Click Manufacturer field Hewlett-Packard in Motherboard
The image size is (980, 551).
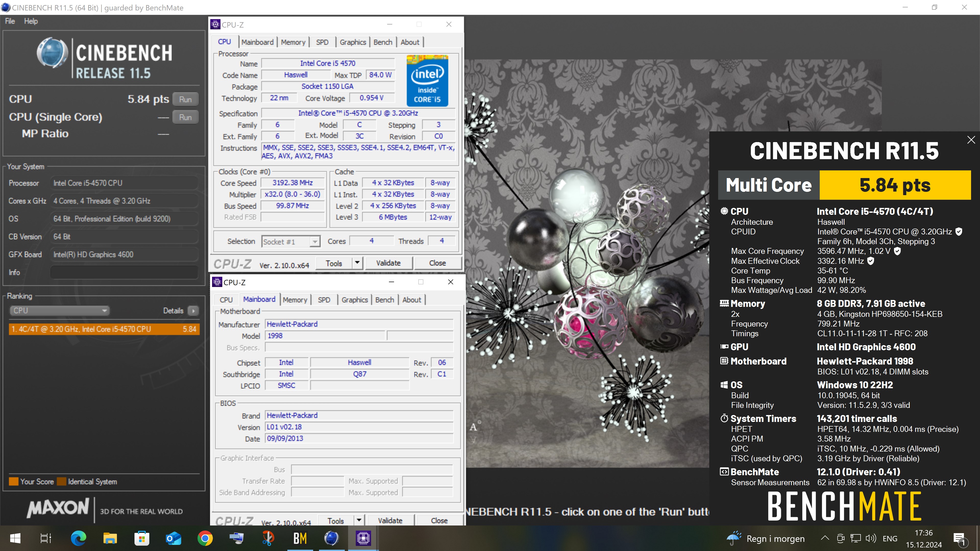pos(359,324)
